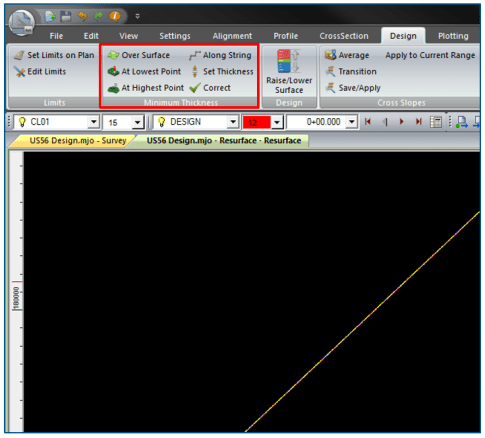Screen dimensions: 485x438
Task: Click Set Limits on Plan
Action: click(x=54, y=55)
